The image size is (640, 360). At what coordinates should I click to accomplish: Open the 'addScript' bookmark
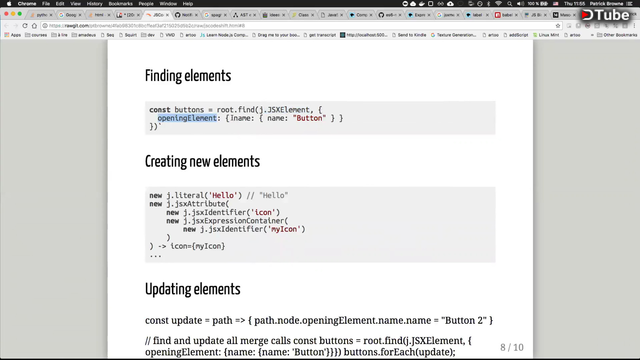[516, 35]
